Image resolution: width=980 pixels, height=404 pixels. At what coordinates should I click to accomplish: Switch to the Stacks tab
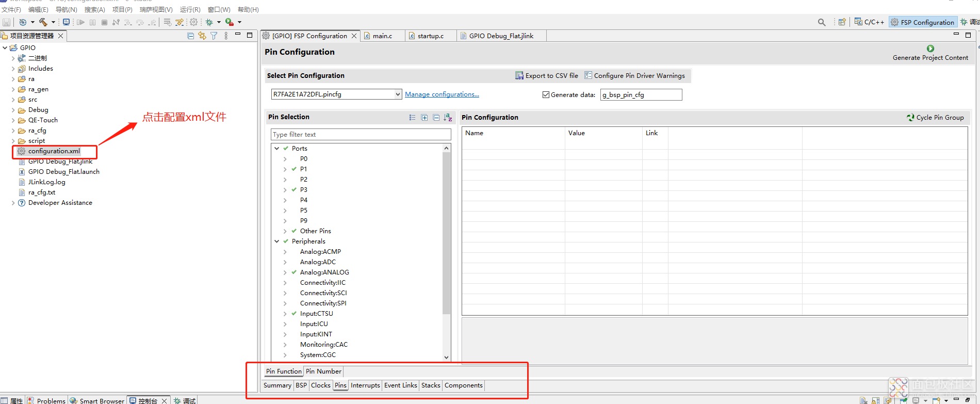click(x=431, y=385)
